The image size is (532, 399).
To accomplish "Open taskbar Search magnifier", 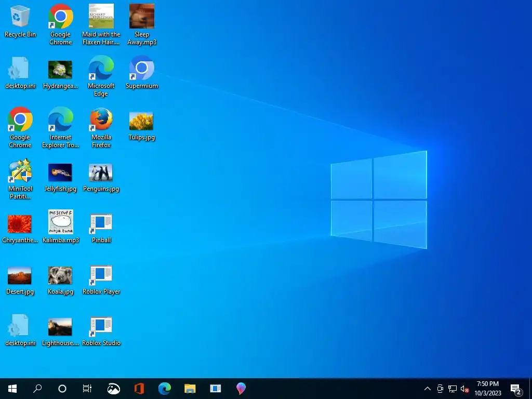I will (37, 389).
